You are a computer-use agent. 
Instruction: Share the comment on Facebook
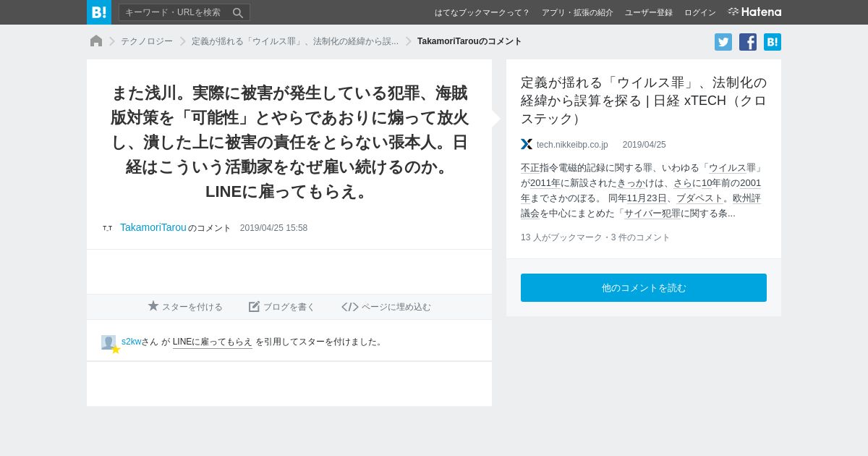click(x=748, y=42)
